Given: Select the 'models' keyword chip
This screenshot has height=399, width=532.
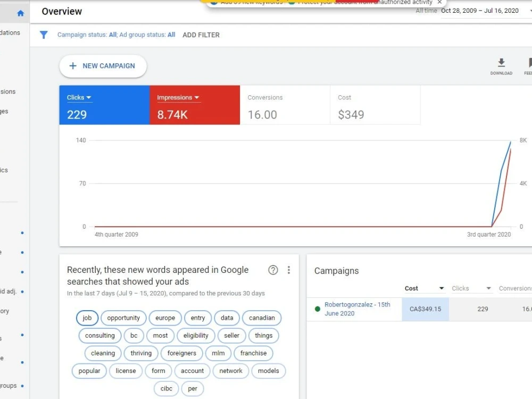Looking at the screenshot, I should [268, 371].
